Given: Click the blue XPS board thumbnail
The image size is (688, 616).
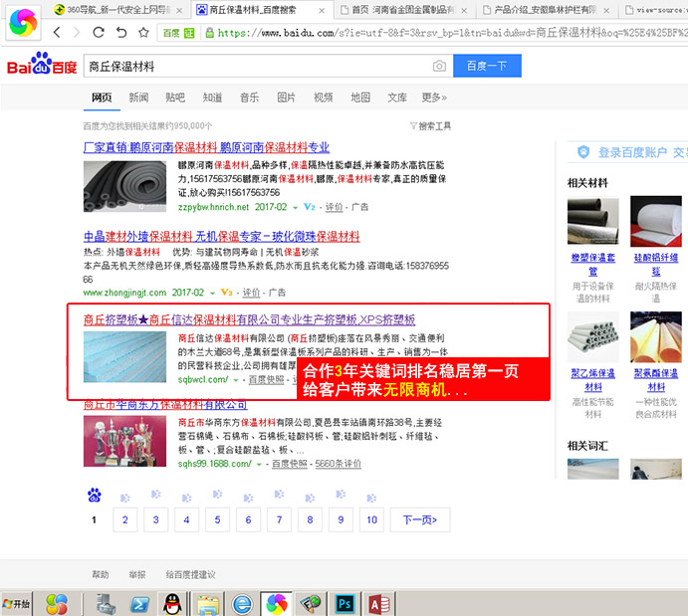Looking at the screenshot, I should (x=125, y=357).
